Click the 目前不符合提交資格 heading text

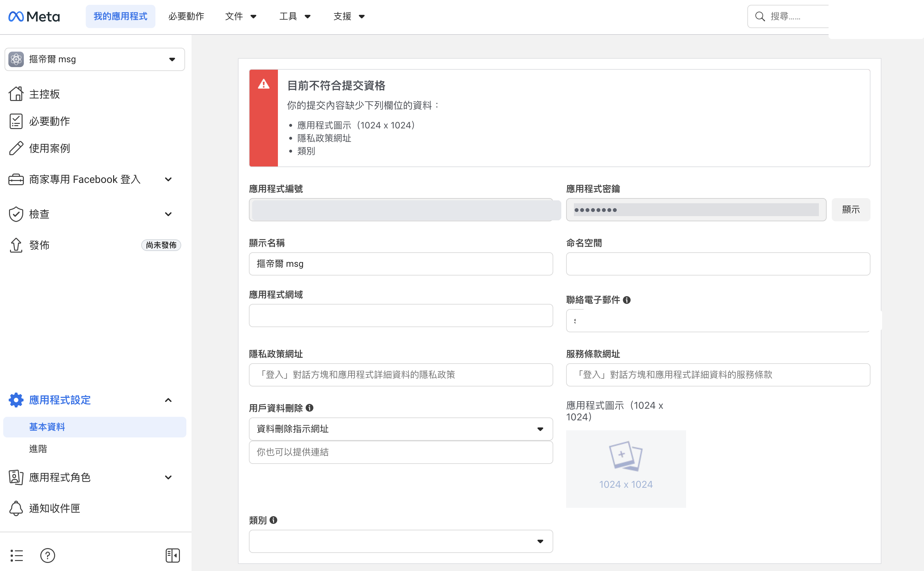[x=336, y=85]
